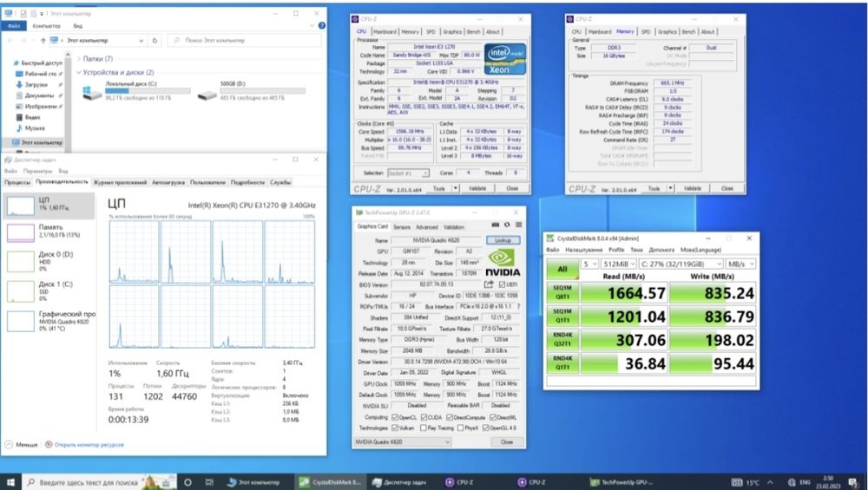Open the test count dropdown showing 5

[589, 264]
